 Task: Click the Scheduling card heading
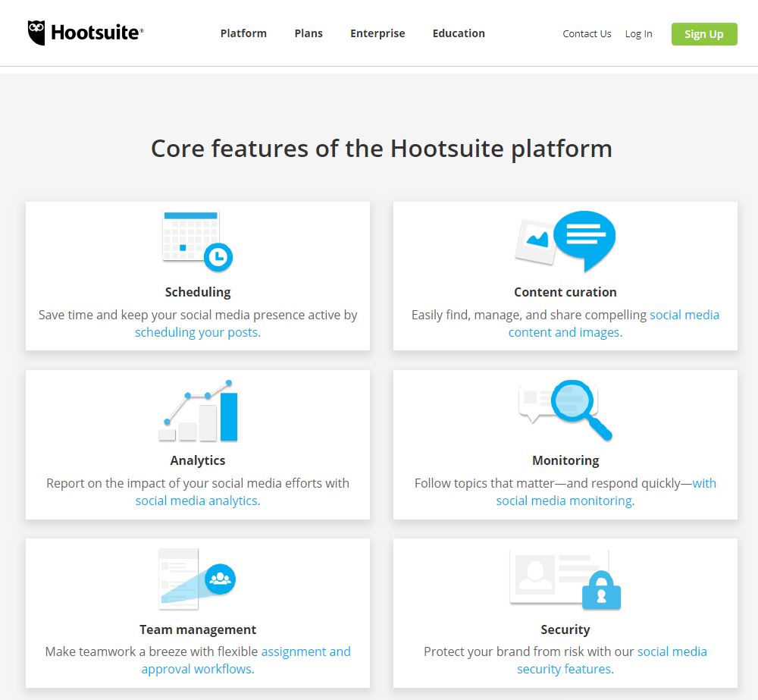[x=198, y=292]
